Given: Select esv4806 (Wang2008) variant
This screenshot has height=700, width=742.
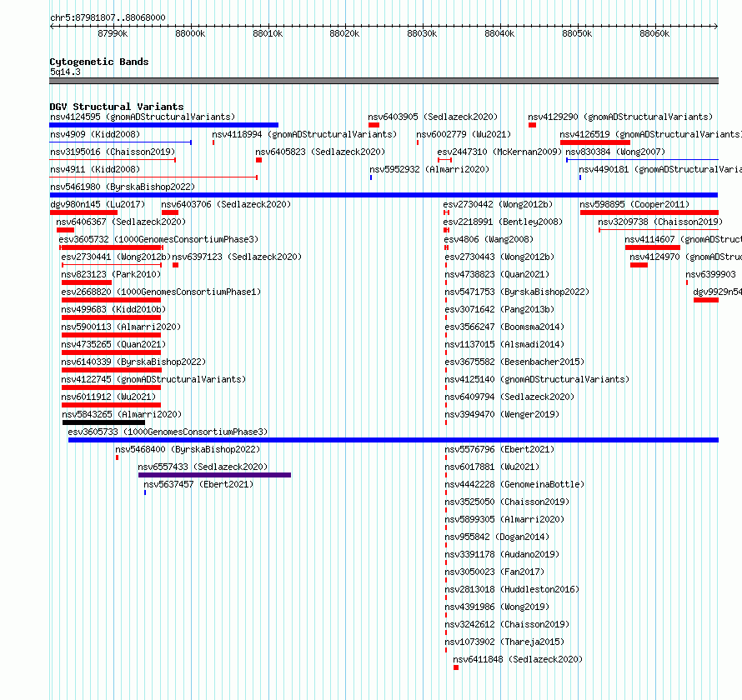Looking at the screenshot, I should point(489,239).
